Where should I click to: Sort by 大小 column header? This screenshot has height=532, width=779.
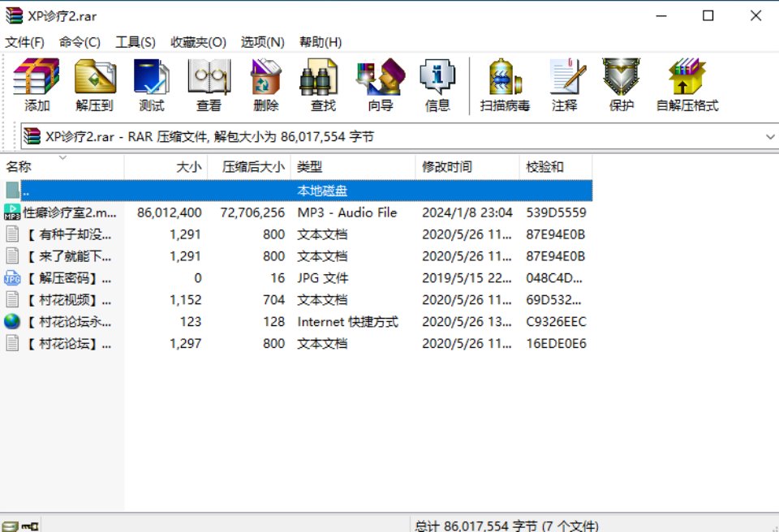click(166, 167)
